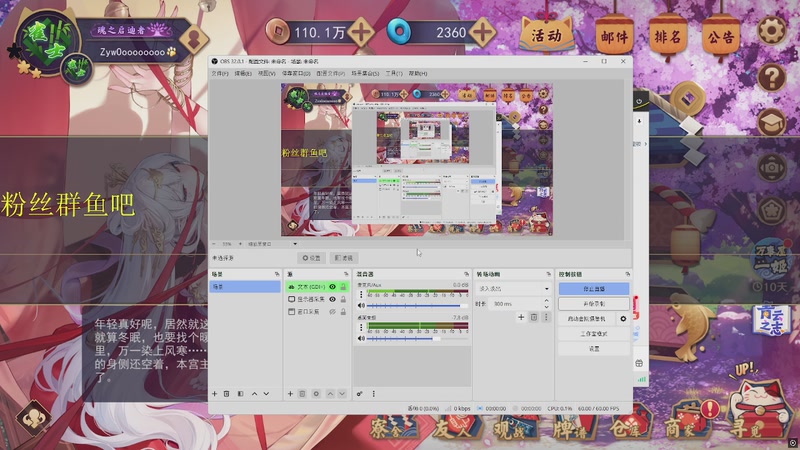Open scene filters icon in the Scenes toolbar

pyautogui.click(x=240, y=394)
